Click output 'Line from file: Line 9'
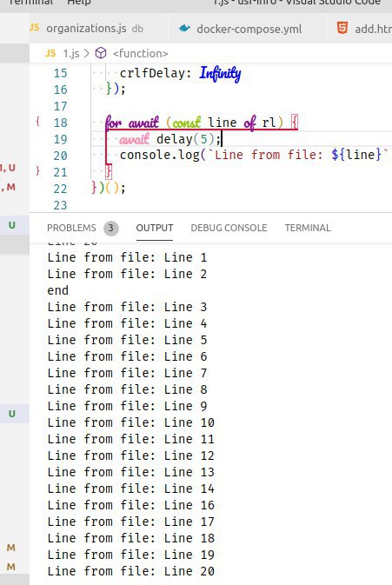Image resolution: width=392 pixels, height=585 pixels. tap(127, 406)
